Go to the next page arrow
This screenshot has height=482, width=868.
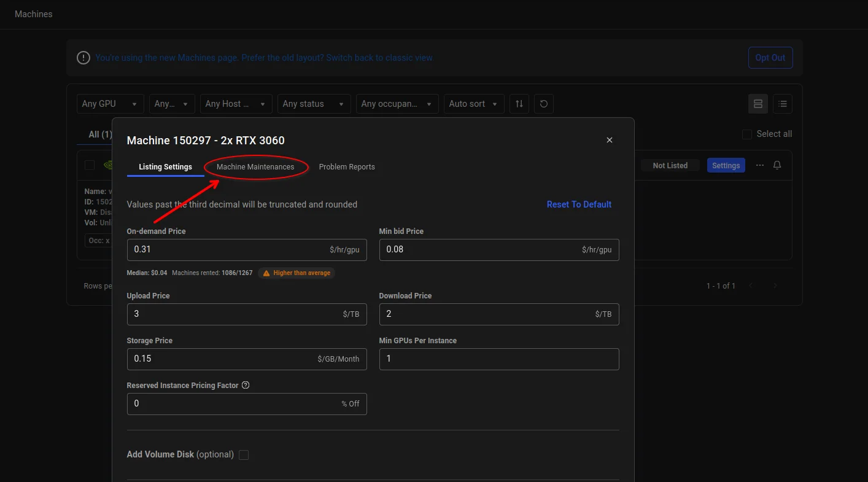pos(775,286)
